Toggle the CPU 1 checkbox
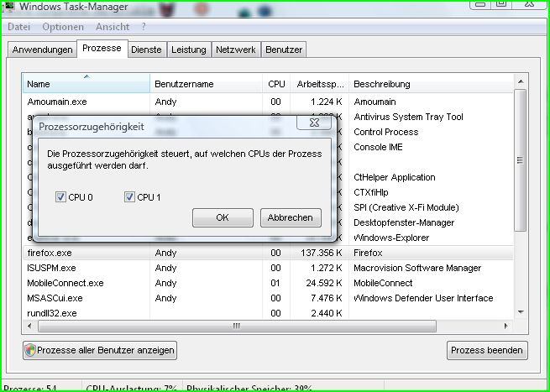 pos(129,197)
